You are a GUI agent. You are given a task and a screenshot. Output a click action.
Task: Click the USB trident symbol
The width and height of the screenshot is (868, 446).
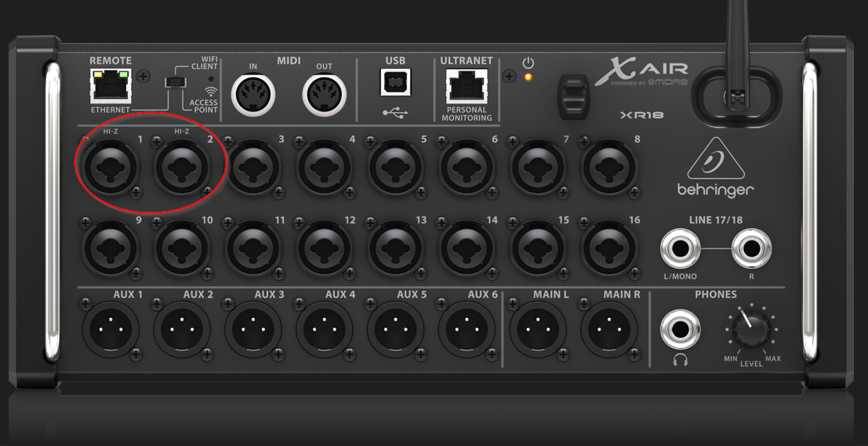coord(394,113)
